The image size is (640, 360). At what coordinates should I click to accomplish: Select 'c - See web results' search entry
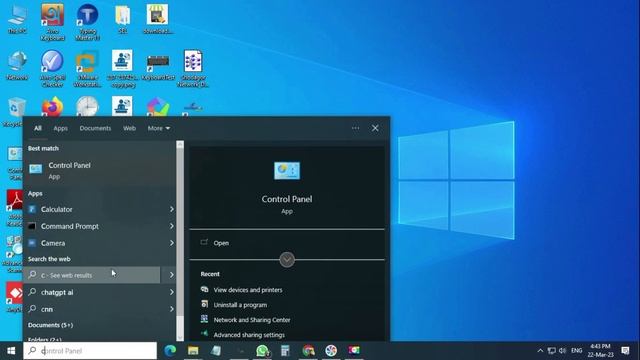click(92, 275)
